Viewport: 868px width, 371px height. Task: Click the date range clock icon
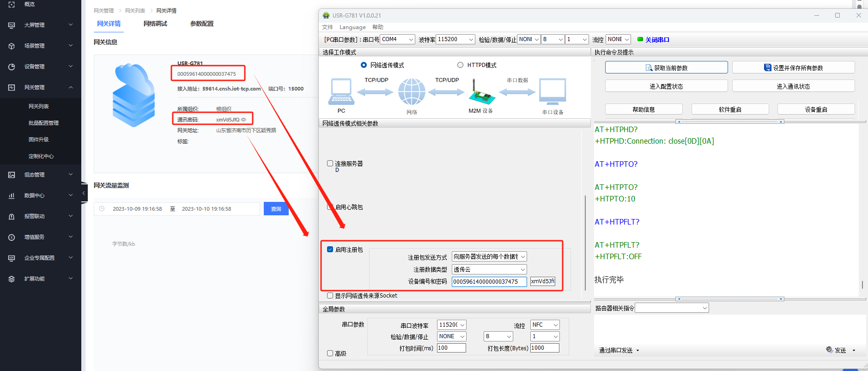102,209
